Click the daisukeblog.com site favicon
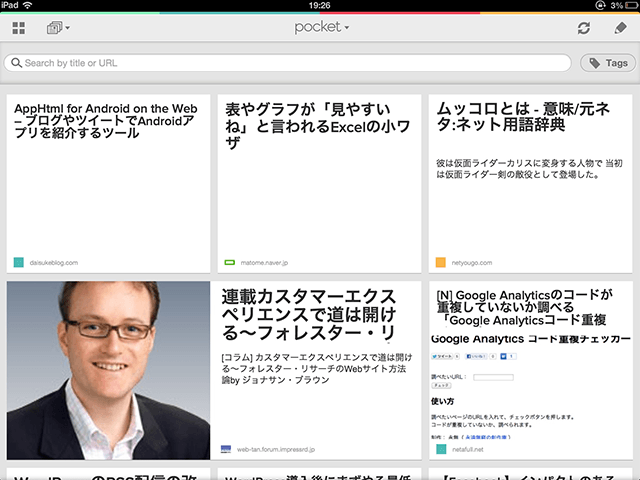Viewport: 640px width, 480px height. 18,262
